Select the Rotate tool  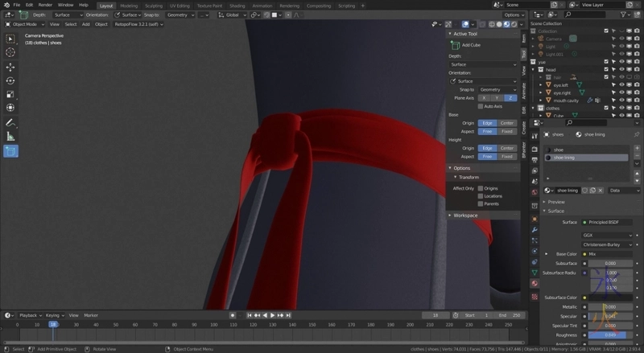click(10, 80)
